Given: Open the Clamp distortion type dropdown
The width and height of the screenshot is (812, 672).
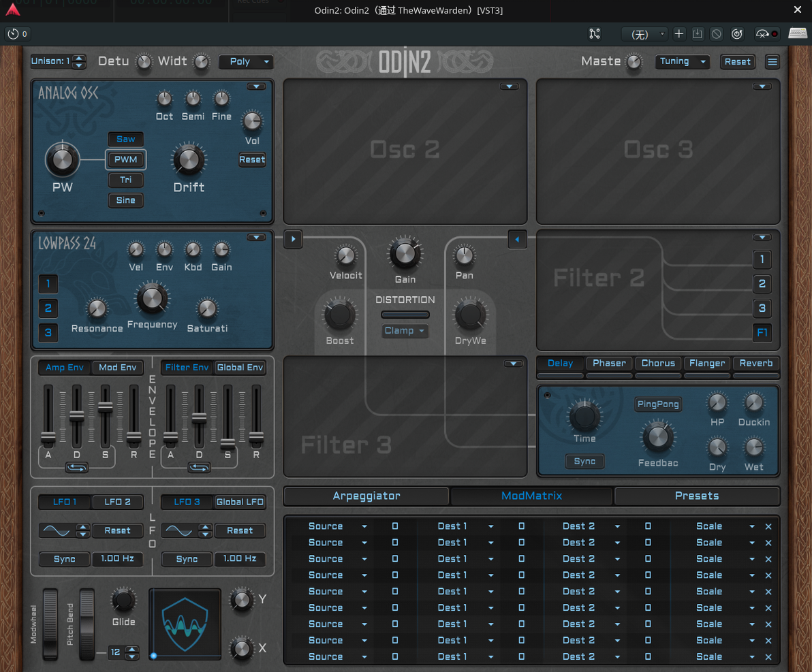Looking at the screenshot, I should (405, 331).
